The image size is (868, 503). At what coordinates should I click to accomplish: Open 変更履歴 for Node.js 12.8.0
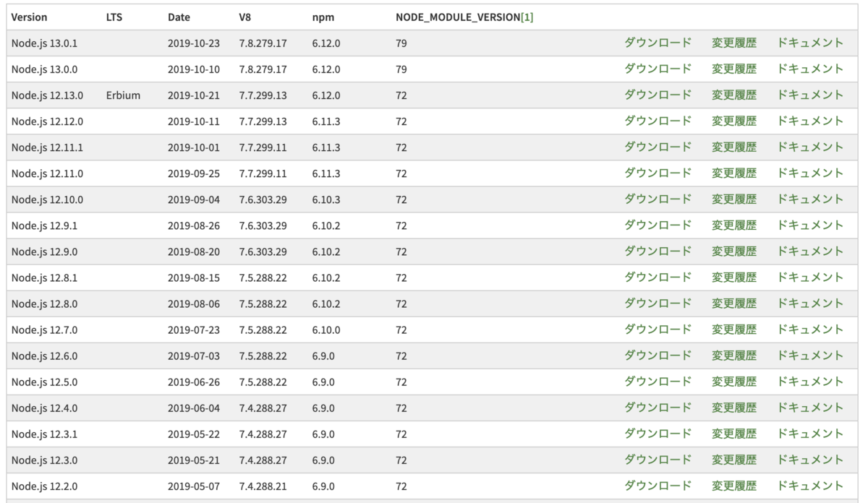[x=734, y=303]
